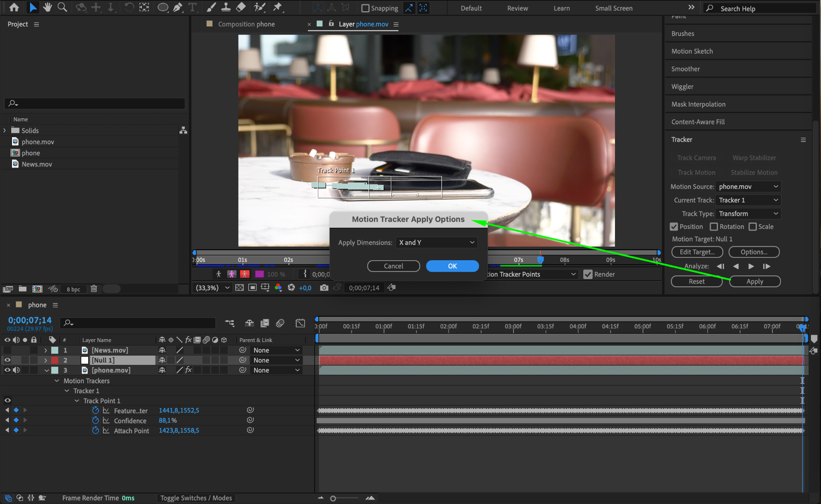Screen dimensions: 821x504
Task: Switch to Composition phone tab
Action: click(x=246, y=24)
